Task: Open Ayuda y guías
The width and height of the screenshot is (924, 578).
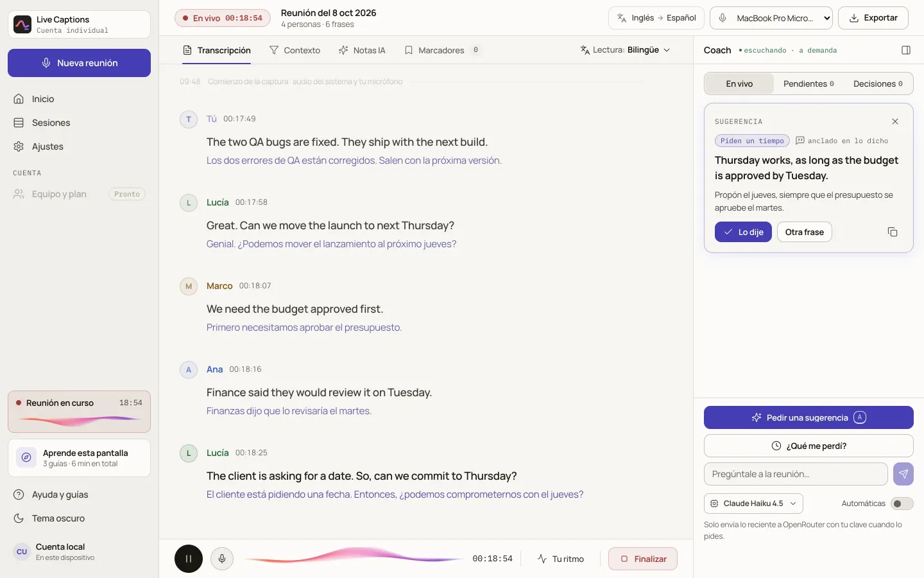Action: click(80, 495)
